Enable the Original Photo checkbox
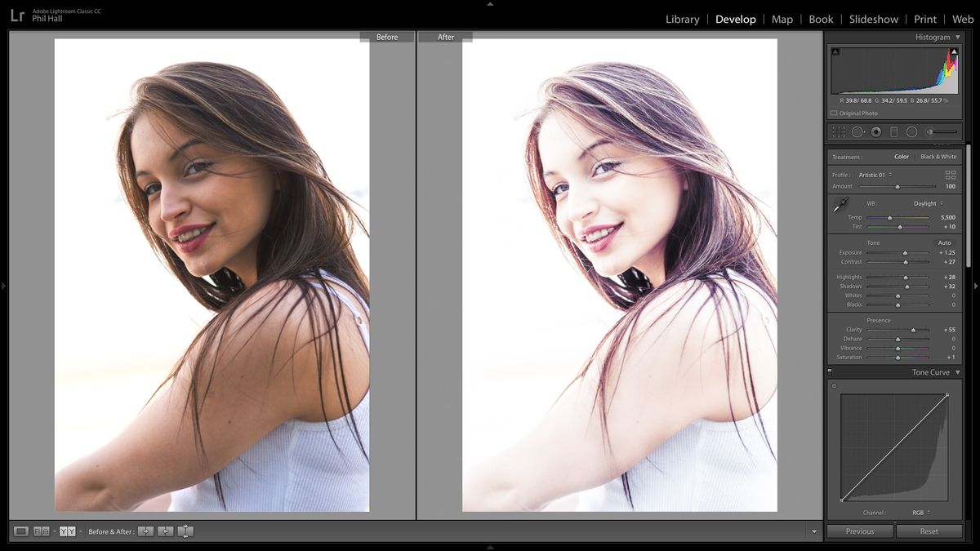 pyautogui.click(x=835, y=113)
